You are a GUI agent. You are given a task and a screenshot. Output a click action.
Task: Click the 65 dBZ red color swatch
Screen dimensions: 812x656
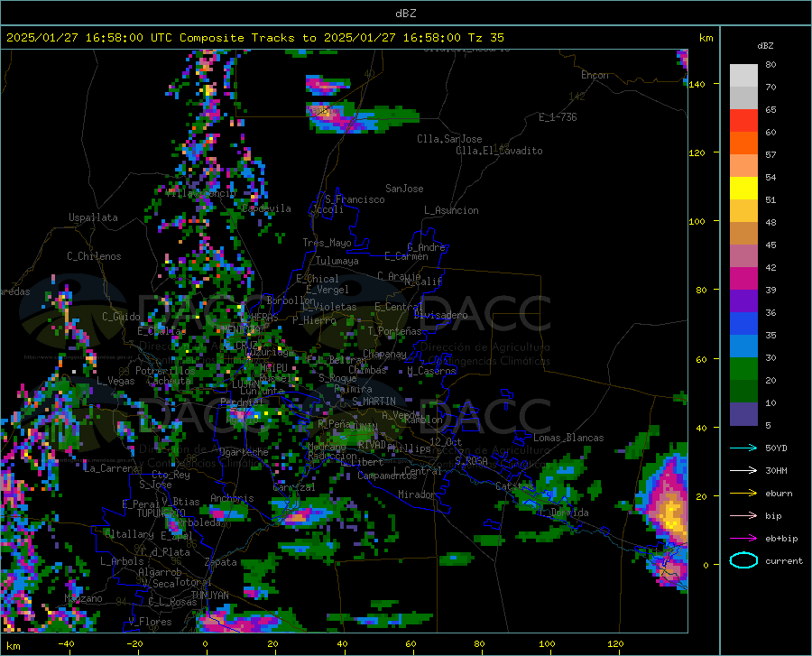[x=743, y=120]
